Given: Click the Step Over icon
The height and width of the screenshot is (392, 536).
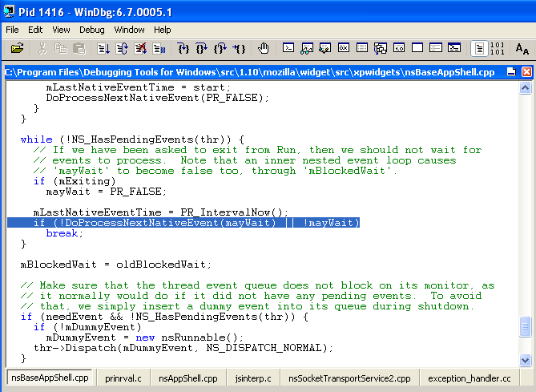Looking at the screenshot, I should (x=202, y=48).
